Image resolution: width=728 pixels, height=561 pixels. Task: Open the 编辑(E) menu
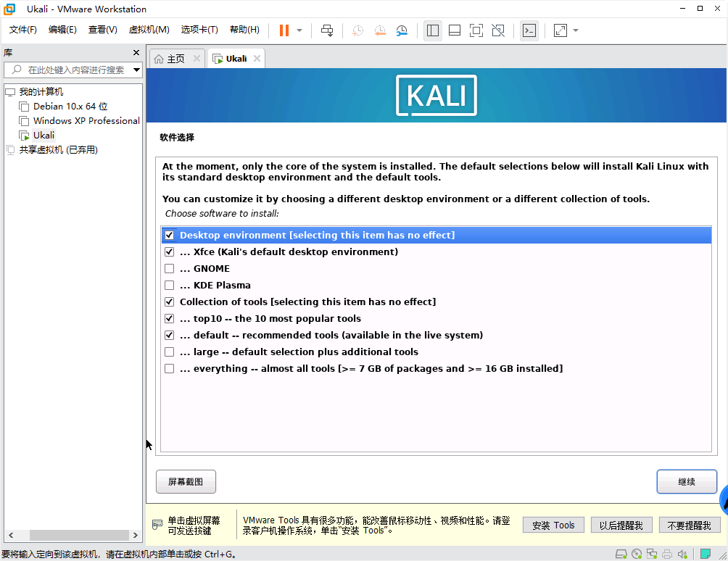click(62, 30)
